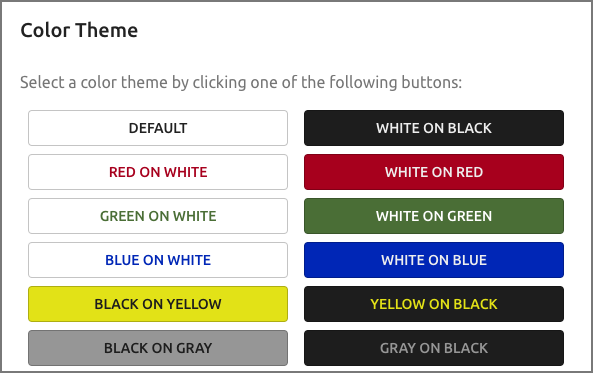Image resolution: width=593 pixels, height=373 pixels.
Task: Click the BLUE ON WHITE button
Action: tap(158, 260)
